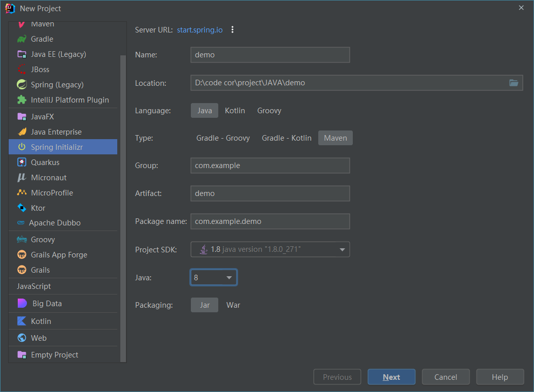Select Quarkus generator label
This screenshot has height=392, width=534.
45,162
